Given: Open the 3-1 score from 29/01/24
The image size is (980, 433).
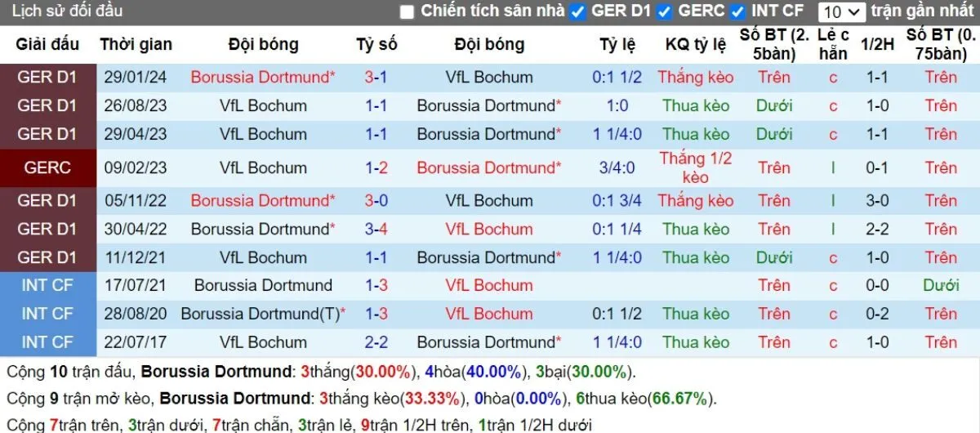Looking at the screenshot, I should [376, 78].
